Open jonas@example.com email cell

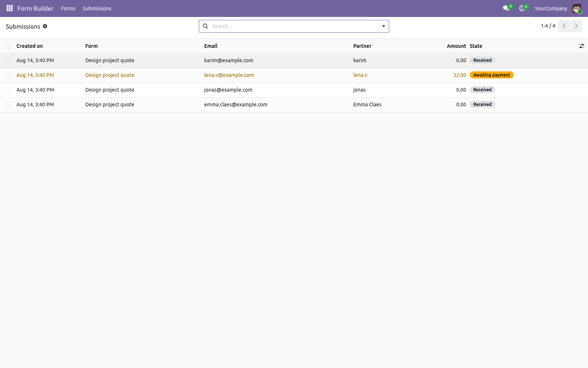click(228, 90)
